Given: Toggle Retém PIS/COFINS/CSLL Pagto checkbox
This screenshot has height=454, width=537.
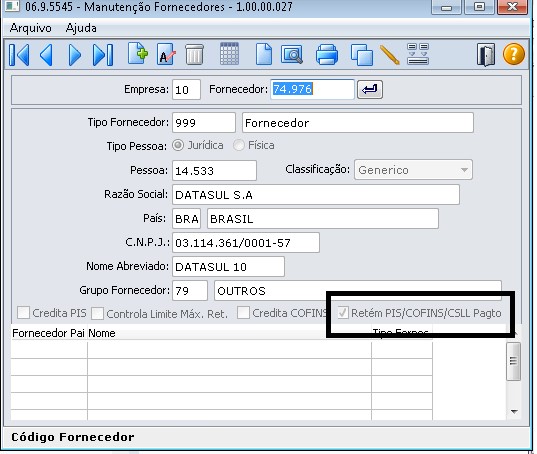Looking at the screenshot, I should pyautogui.click(x=343, y=313).
